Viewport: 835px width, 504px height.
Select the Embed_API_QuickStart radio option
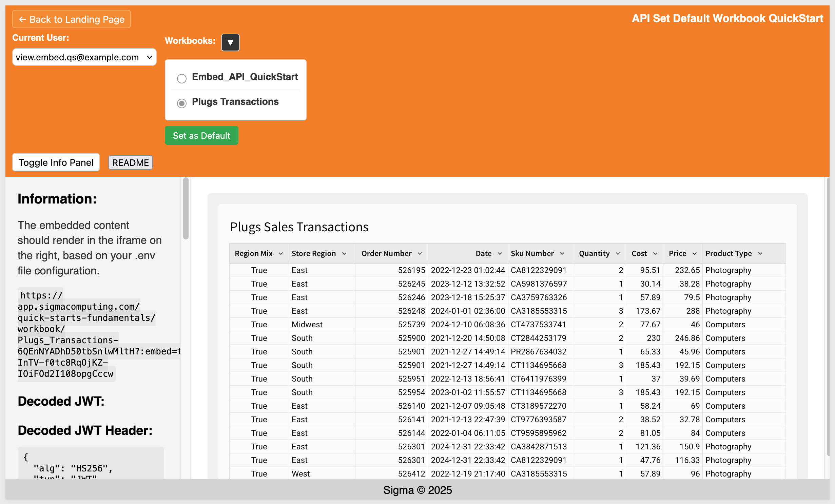[182, 78]
